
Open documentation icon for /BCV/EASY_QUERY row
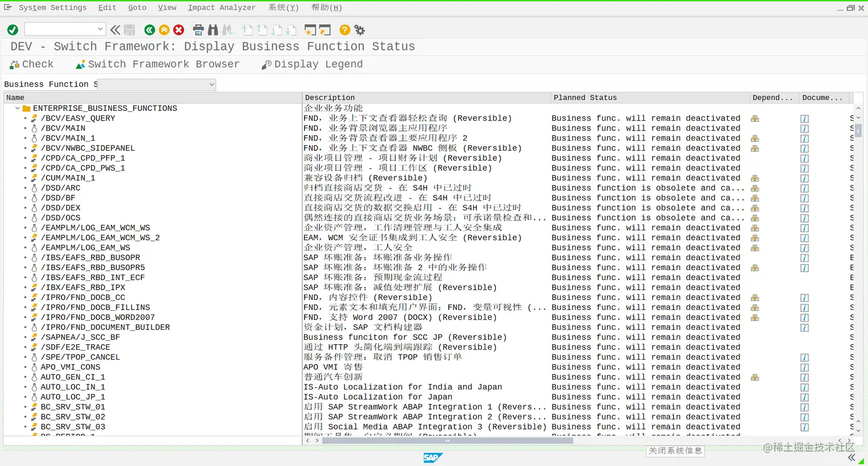805,118
